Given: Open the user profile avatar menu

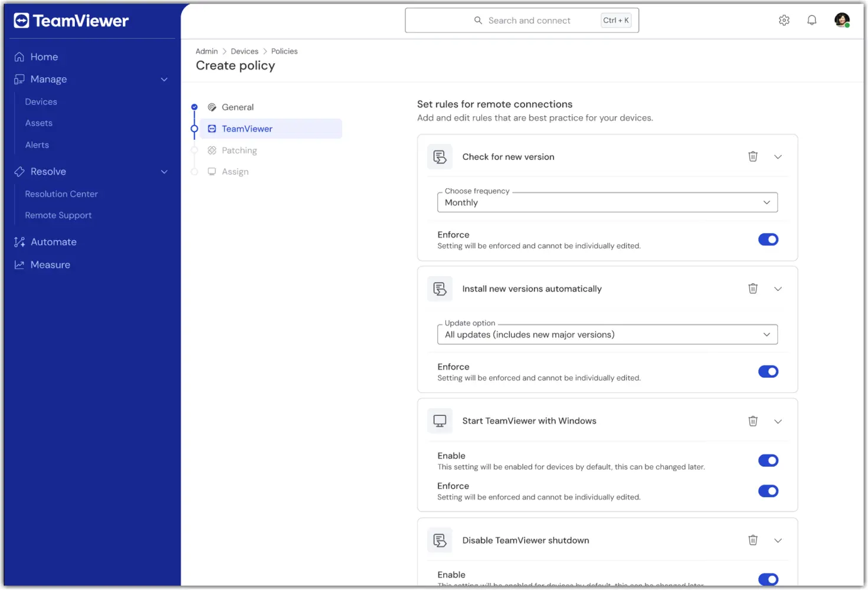Looking at the screenshot, I should 842,20.
